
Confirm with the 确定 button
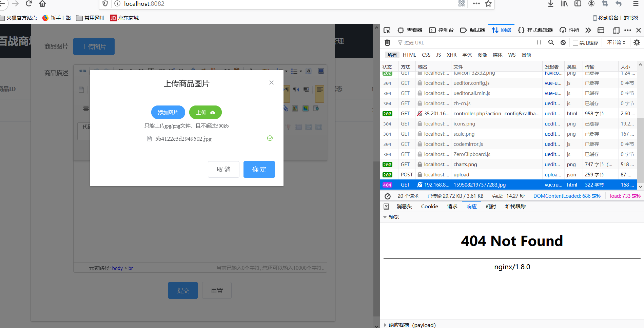(259, 169)
